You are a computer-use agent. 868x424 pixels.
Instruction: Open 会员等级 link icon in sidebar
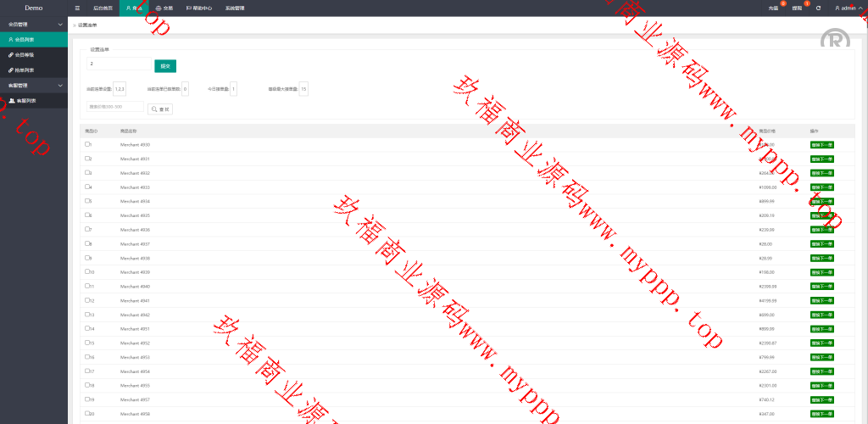10,54
